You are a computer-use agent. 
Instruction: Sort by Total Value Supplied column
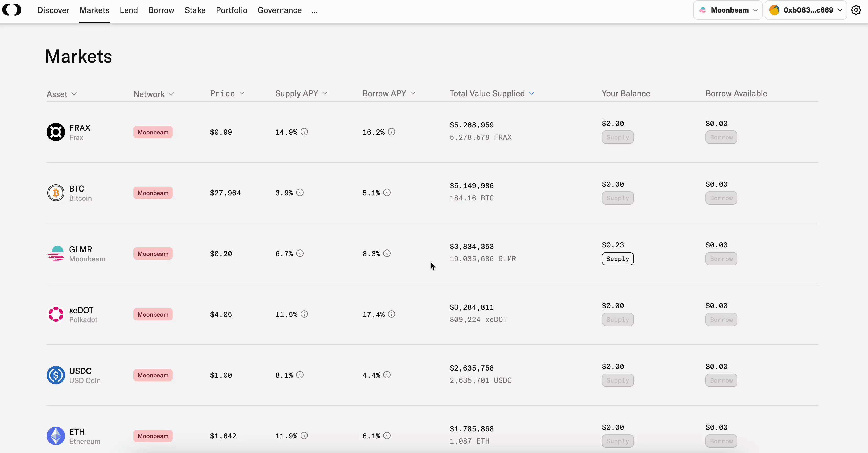[x=492, y=93]
